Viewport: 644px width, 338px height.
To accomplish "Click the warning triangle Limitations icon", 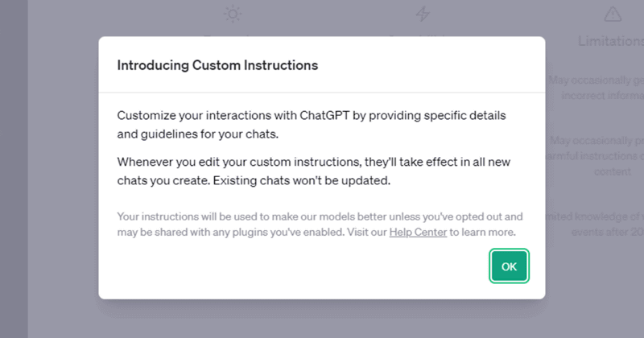I will [613, 14].
